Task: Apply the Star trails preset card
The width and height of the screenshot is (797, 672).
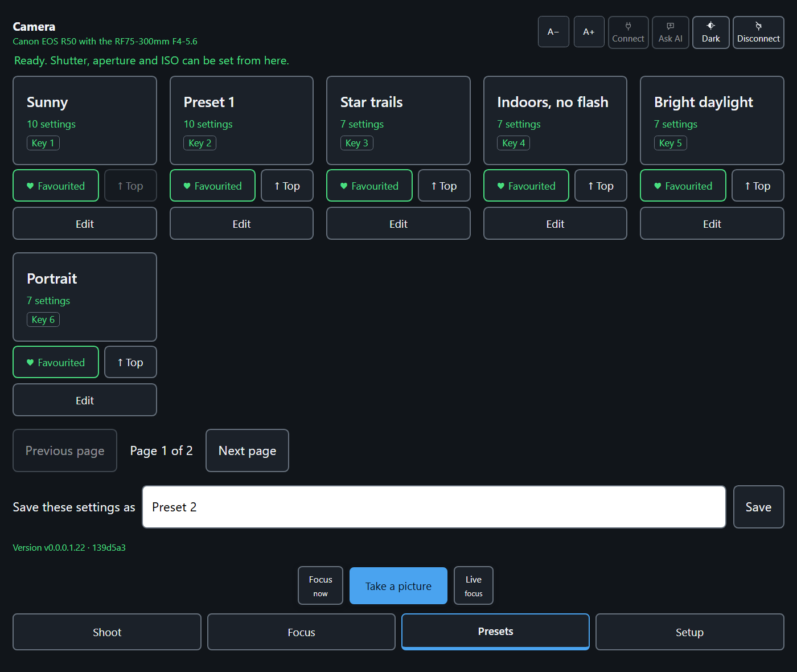Action: coord(398,121)
